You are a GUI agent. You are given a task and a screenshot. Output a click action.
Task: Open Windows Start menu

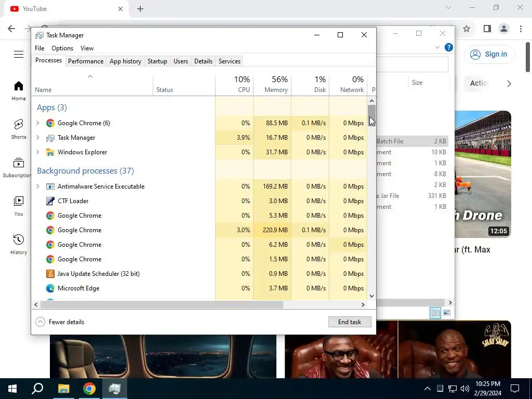pos(12,389)
